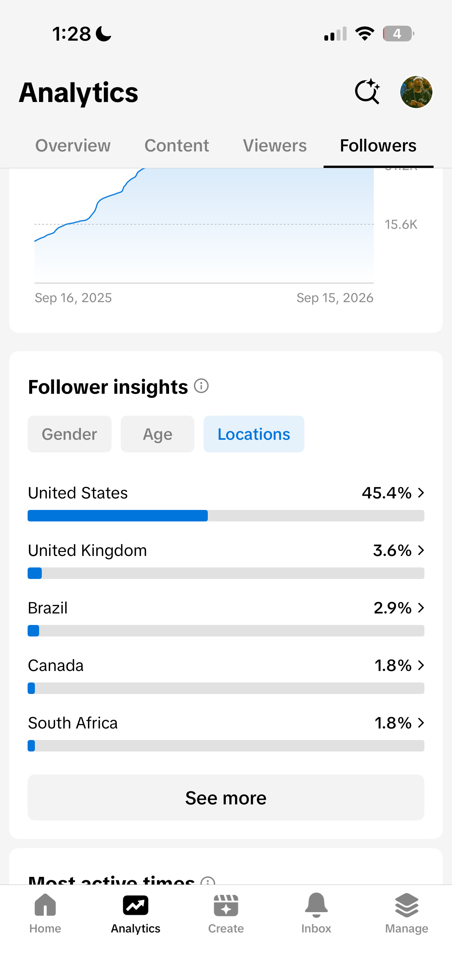Open the profile avatar picture
Viewport: 452px width, 980px height.
[x=416, y=92]
